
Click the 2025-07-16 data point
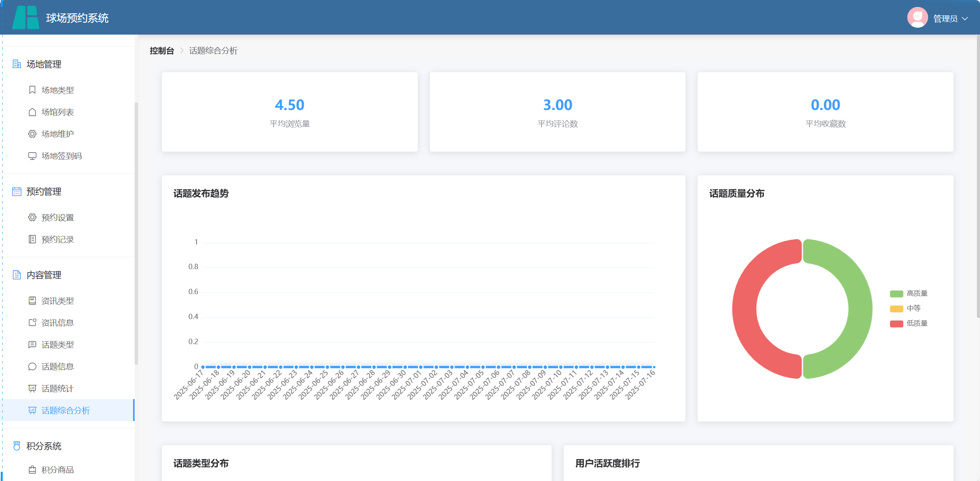[654, 367]
